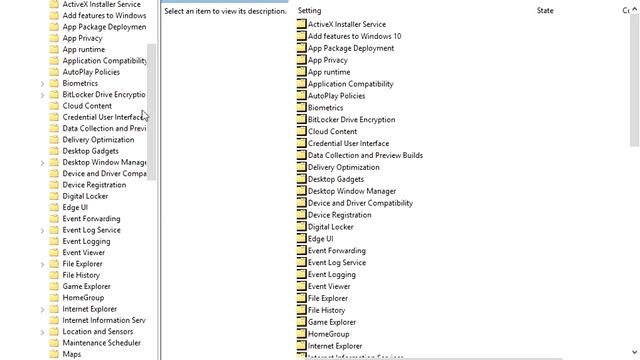The height and width of the screenshot is (360, 640).
Task: Click the File History folder icon in the Setting list
Action: point(301,309)
